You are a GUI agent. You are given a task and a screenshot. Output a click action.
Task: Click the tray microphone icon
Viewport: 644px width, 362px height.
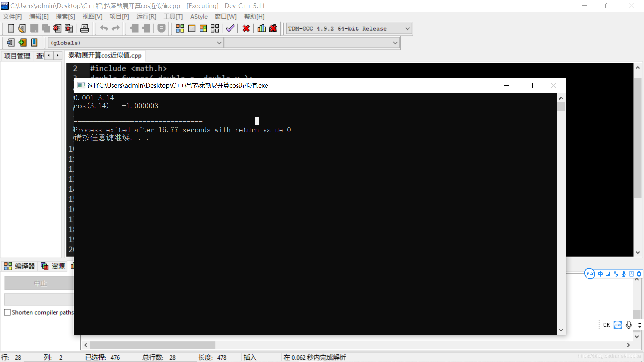pos(629,325)
